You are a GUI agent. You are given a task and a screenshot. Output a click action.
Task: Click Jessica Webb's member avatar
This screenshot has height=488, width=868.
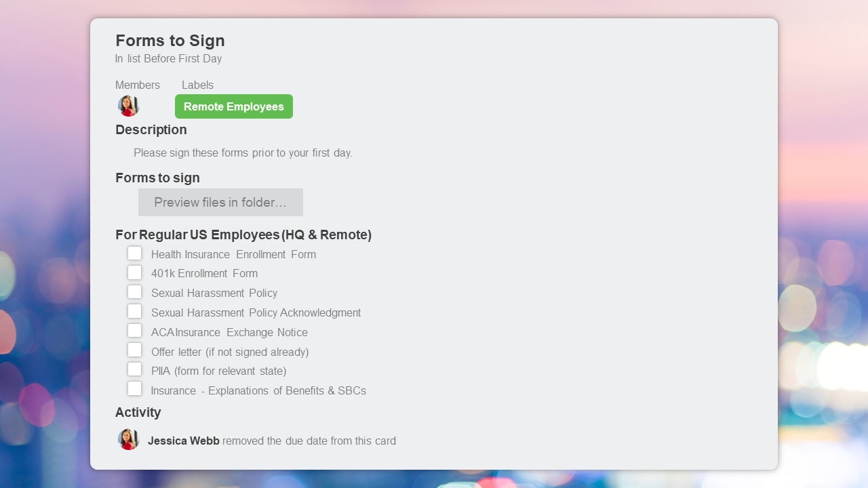(x=128, y=106)
